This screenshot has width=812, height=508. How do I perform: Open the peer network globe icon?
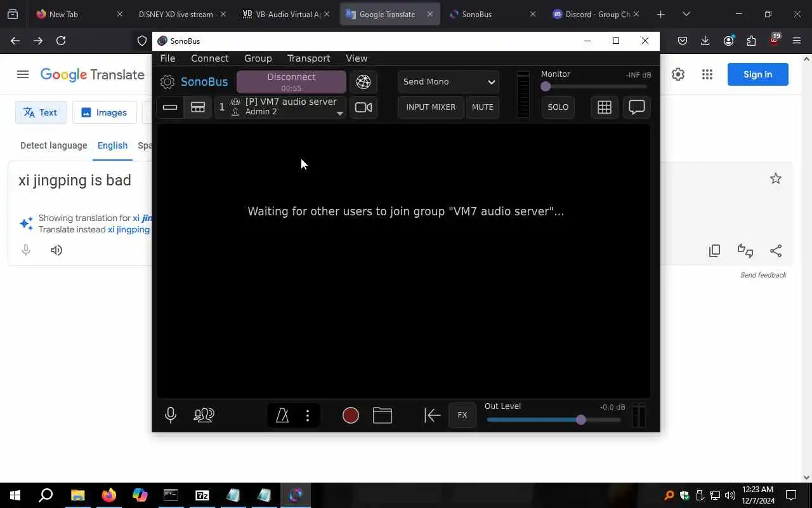point(363,82)
